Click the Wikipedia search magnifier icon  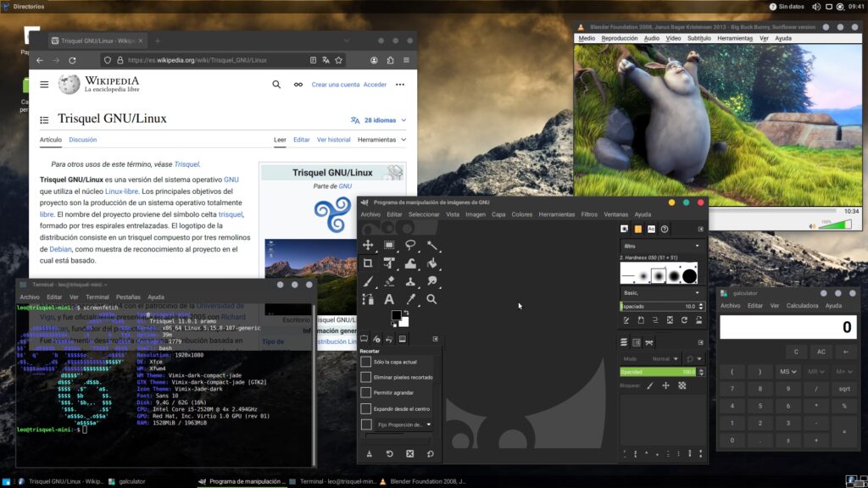click(x=276, y=85)
